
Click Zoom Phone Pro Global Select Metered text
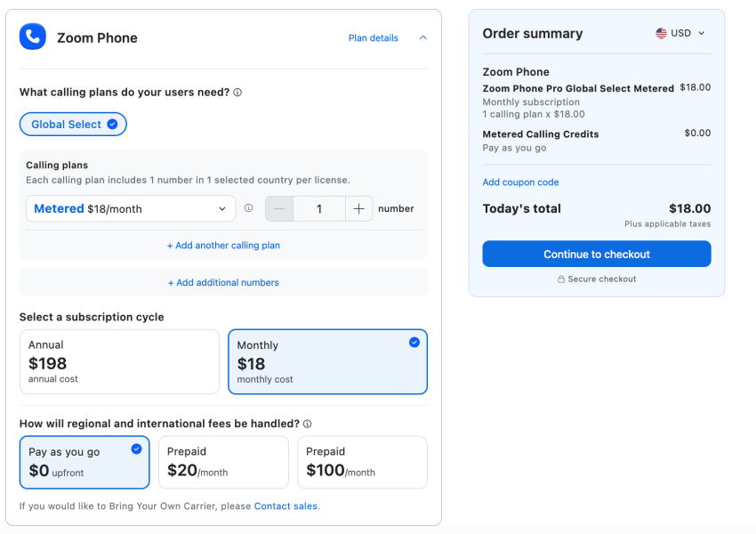pyautogui.click(x=578, y=89)
